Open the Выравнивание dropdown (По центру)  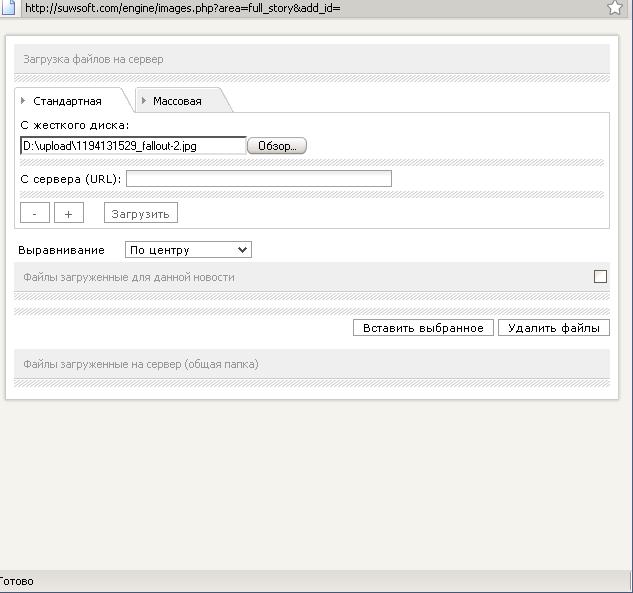coord(188,250)
